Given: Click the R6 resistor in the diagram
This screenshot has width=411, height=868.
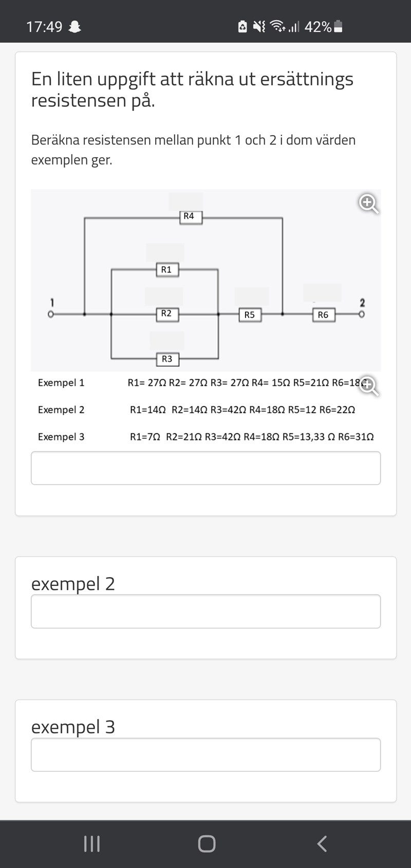Looking at the screenshot, I should (x=323, y=315).
